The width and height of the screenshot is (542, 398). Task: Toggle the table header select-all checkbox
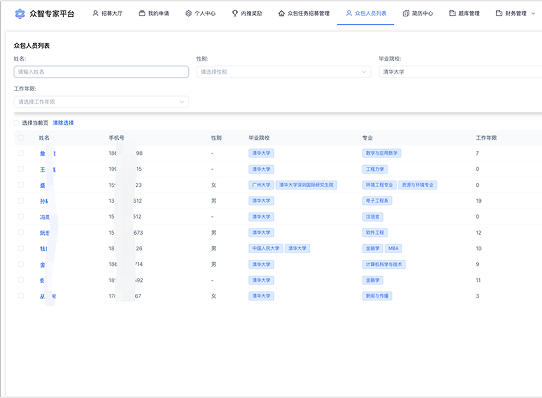[21, 138]
